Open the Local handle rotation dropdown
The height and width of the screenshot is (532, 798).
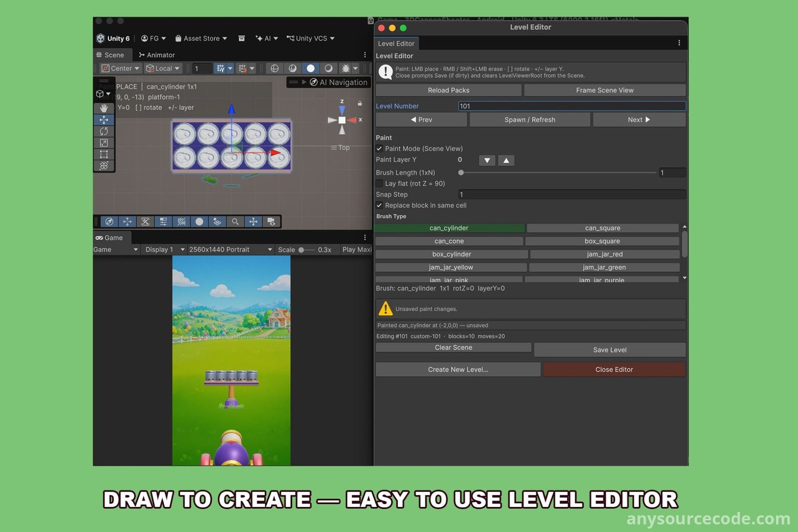click(163, 68)
